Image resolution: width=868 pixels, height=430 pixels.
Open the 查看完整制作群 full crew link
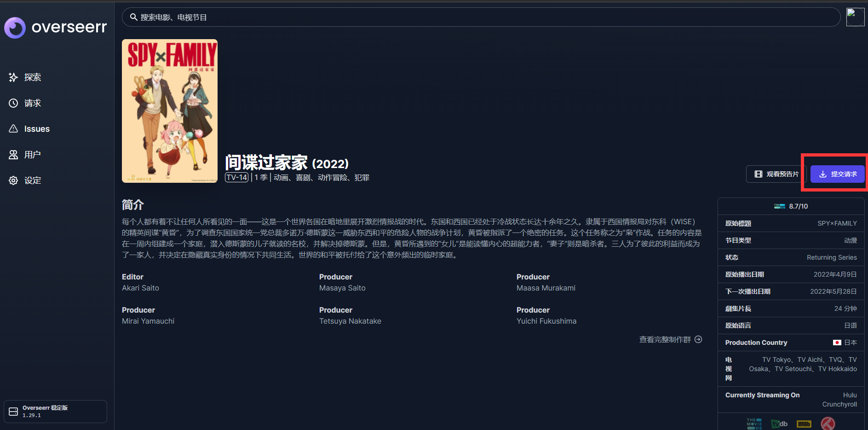[670, 339]
